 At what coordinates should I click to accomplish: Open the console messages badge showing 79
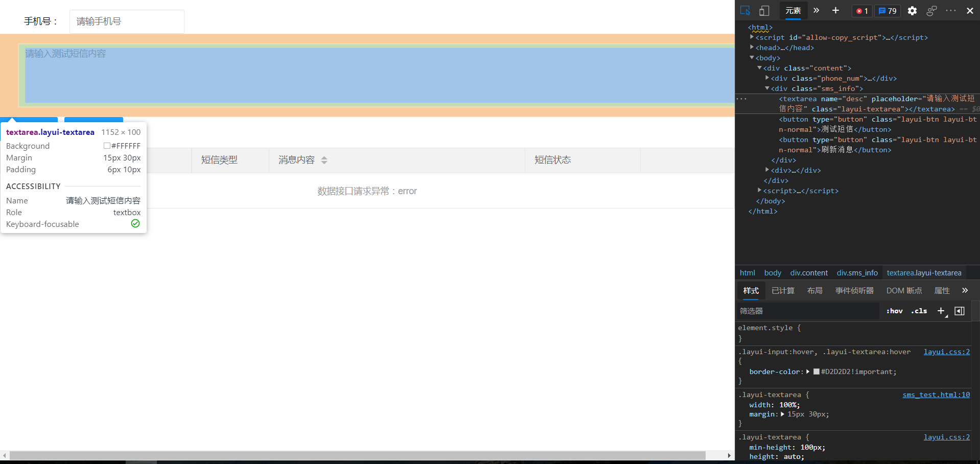(x=888, y=11)
